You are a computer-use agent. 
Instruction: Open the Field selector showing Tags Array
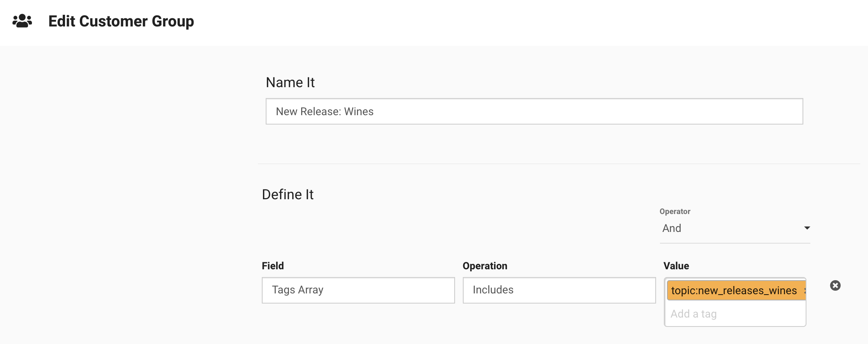click(358, 290)
